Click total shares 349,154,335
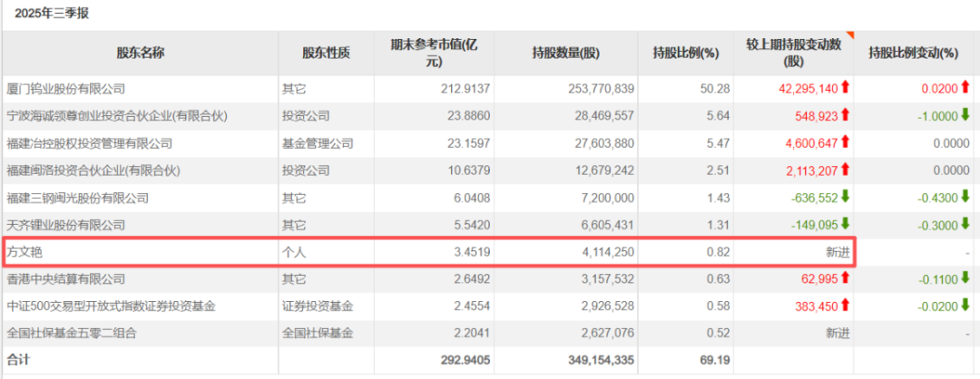 [x=599, y=360]
